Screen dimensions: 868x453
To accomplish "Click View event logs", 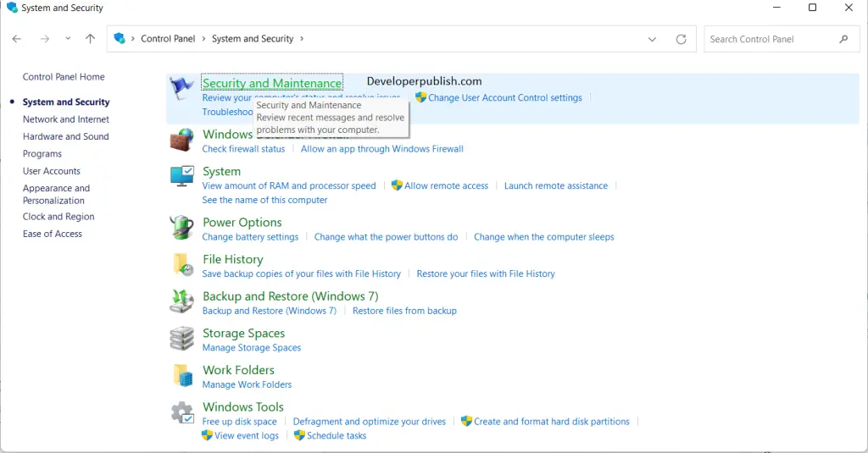I will point(247,436).
